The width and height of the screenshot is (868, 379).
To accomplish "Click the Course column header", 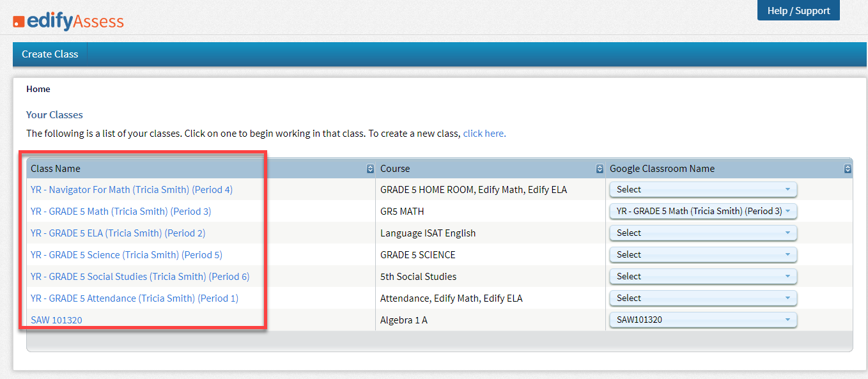I will tap(490, 169).
